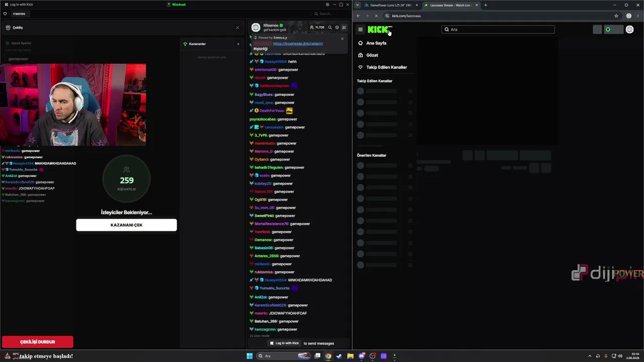This screenshot has height=362, width=644.
Task: Open File Explorer from the taskbar
Action: (x=350, y=356)
